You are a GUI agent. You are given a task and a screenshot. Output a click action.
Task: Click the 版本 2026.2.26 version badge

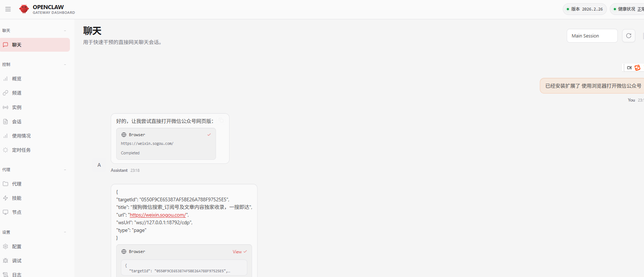point(584,9)
